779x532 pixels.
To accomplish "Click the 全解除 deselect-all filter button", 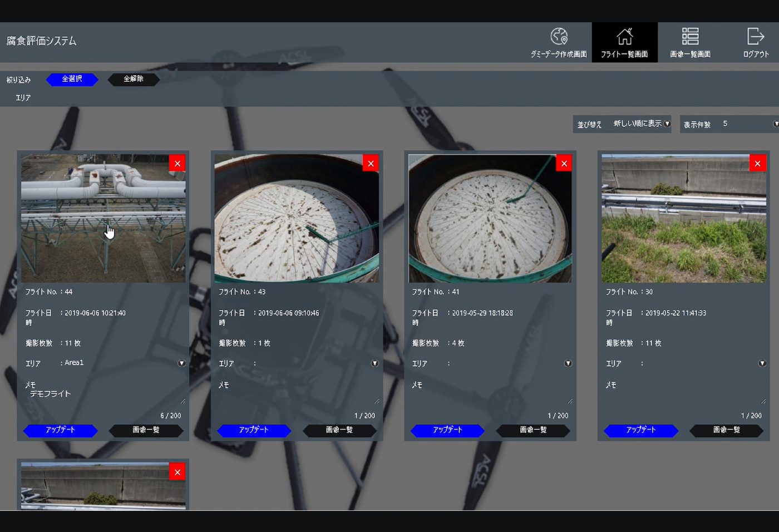I will (134, 79).
